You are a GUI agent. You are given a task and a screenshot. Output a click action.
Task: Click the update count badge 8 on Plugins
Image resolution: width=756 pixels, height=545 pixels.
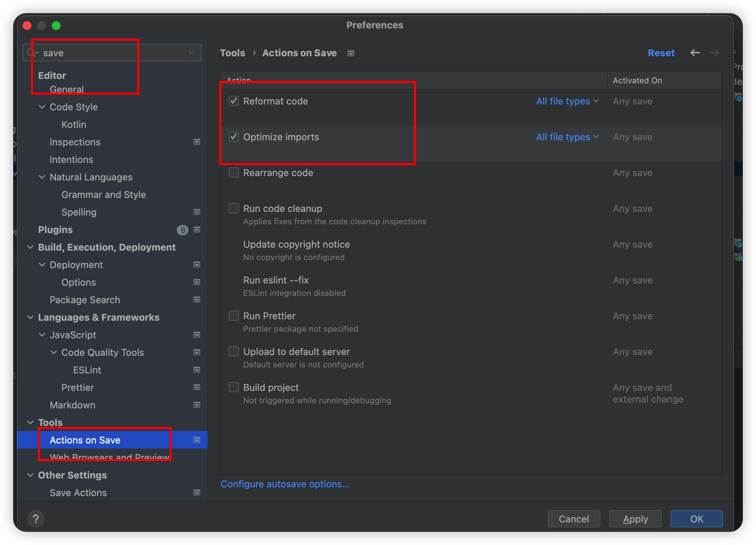183,230
